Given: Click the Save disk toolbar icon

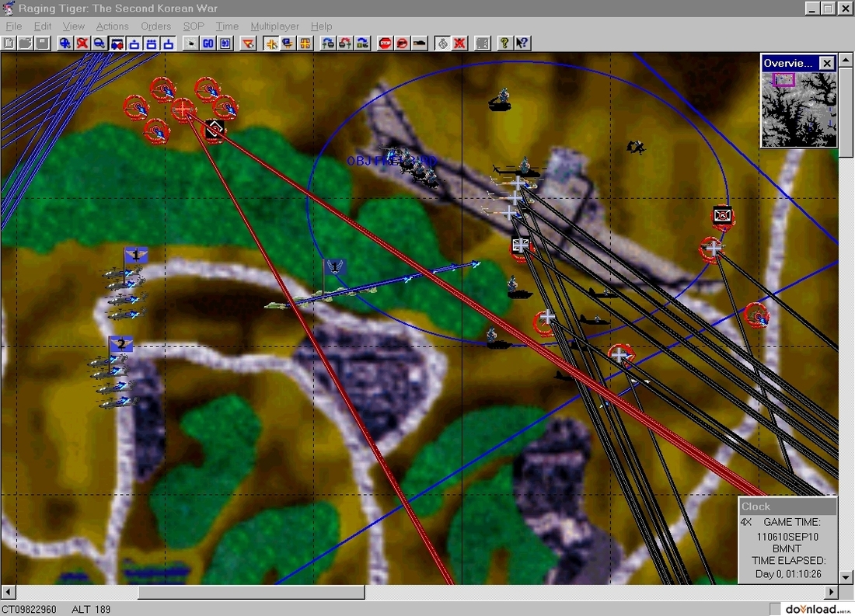Looking at the screenshot, I should (x=43, y=43).
